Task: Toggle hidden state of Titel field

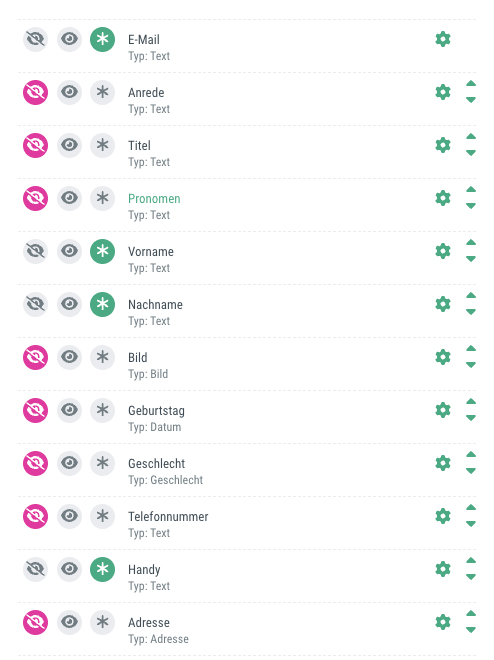Action: tap(35, 145)
